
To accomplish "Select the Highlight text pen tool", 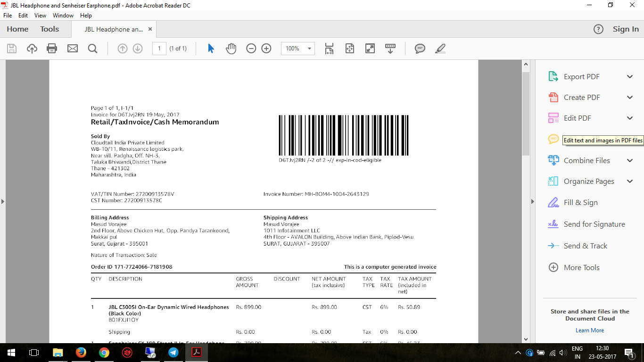I will click(440, 49).
